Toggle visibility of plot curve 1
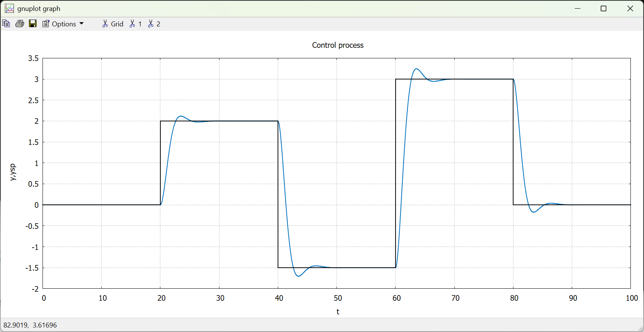The image size is (644, 332). coord(135,24)
